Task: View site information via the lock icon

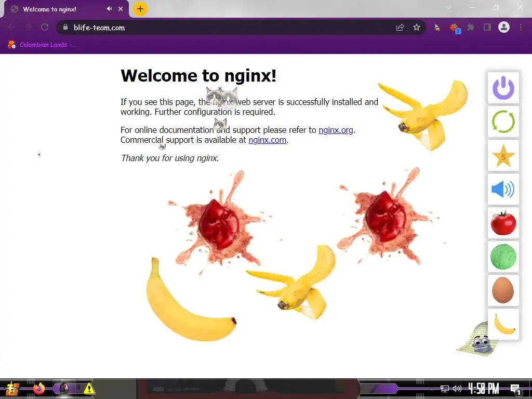Action: click(x=65, y=27)
